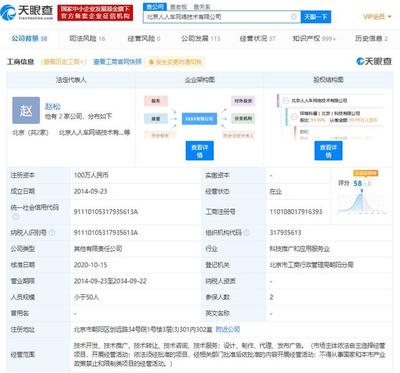Open the 知识产权 tab
The image size is (400, 373).
point(314,39)
